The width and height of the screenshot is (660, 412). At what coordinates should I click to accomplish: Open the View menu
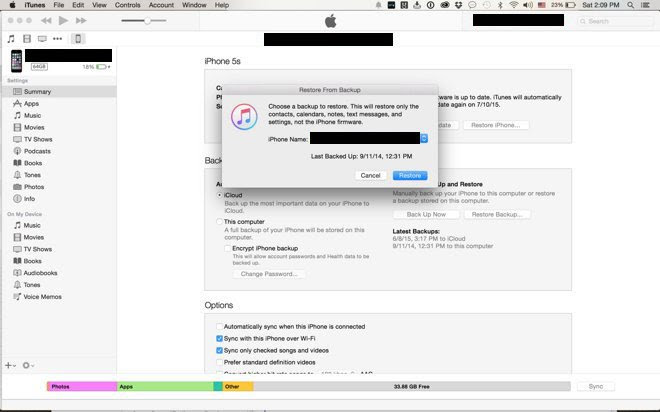pyautogui.click(x=99, y=5)
